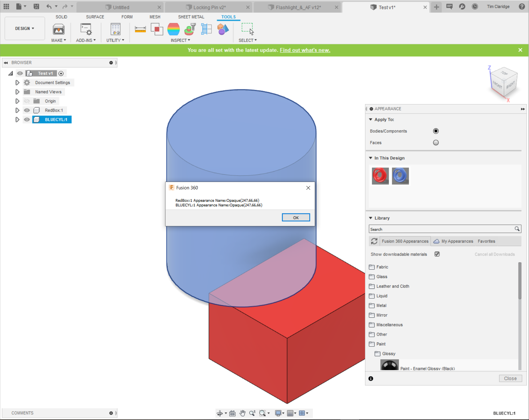This screenshot has height=420, width=529.
Task: Click the Measure tool icon
Action: click(140, 29)
